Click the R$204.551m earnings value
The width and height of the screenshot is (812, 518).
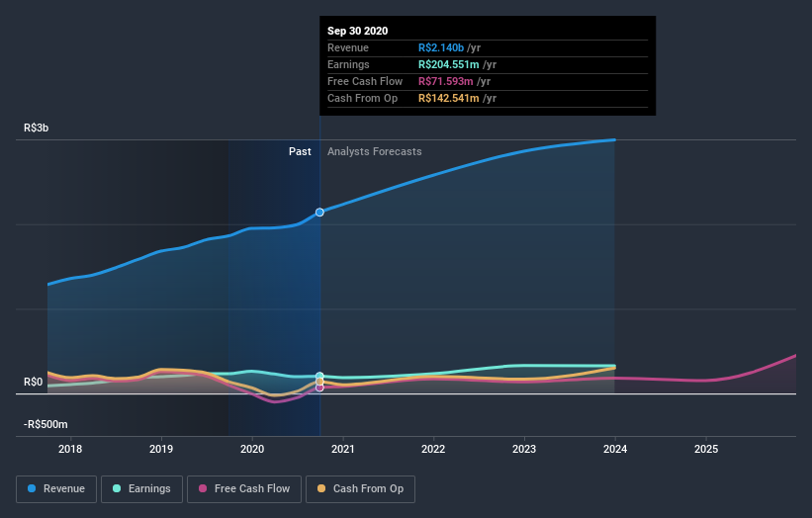(x=448, y=64)
